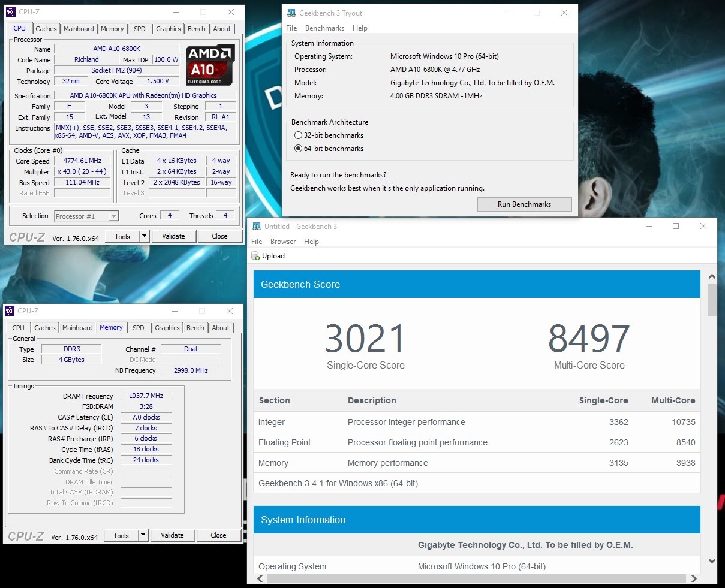The width and height of the screenshot is (725, 588).
Task: Click the DRAM Frequency value 1037.7 MHz
Action: (146, 396)
